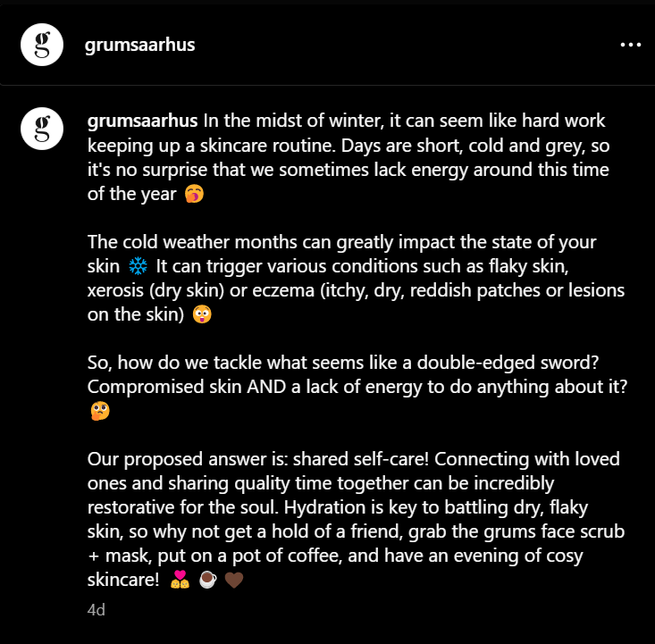The width and height of the screenshot is (655, 644).
Task: Click the grumsaarhus header profile avatar
Action: (42, 45)
